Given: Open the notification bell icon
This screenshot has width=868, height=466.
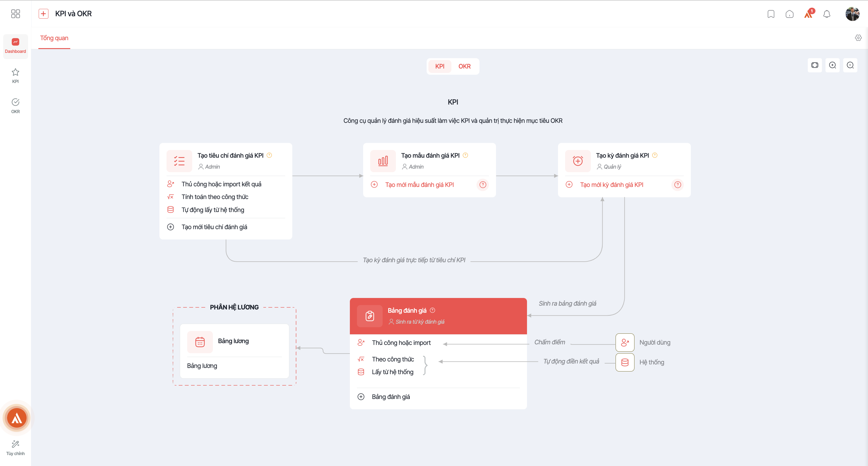Looking at the screenshot, I should coord(827,14).
